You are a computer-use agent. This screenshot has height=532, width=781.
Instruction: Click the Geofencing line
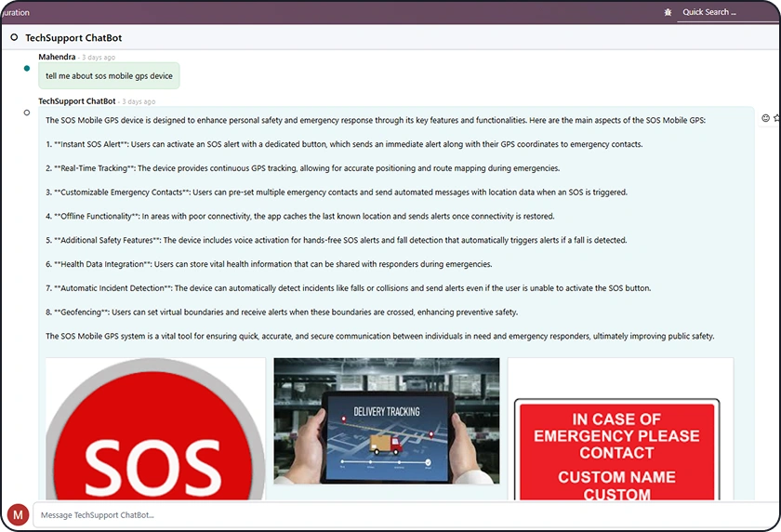(282, 313)
